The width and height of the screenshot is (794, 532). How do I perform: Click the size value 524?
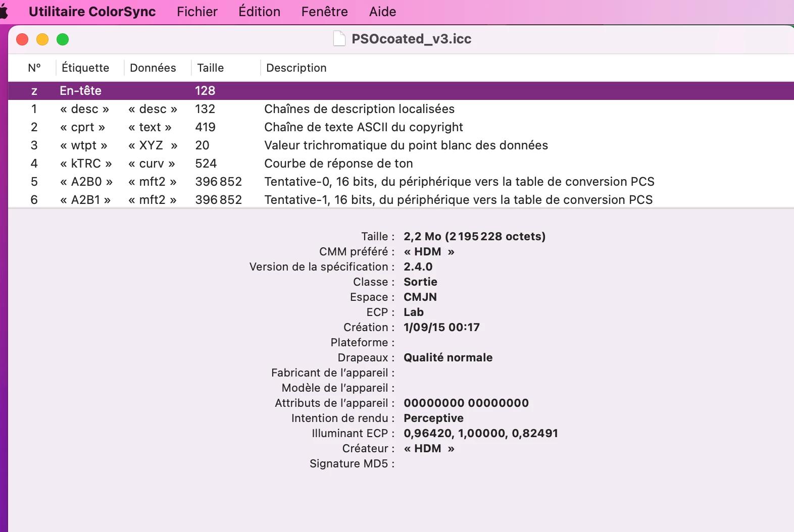click(206, 164)
